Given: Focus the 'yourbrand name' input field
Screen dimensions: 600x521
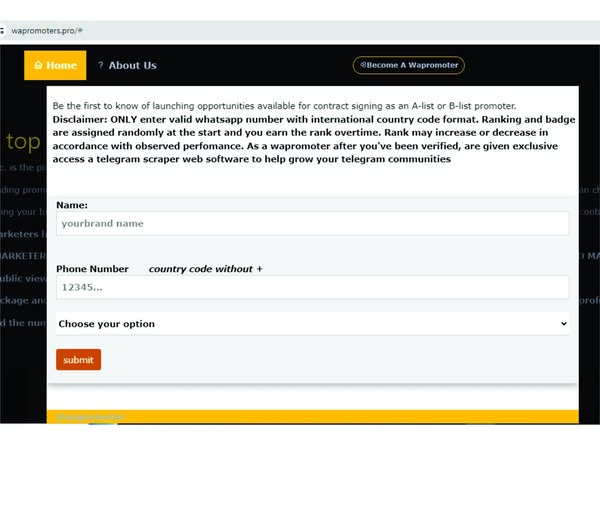Looking at the screenshot, I should [x=312, y=224].
